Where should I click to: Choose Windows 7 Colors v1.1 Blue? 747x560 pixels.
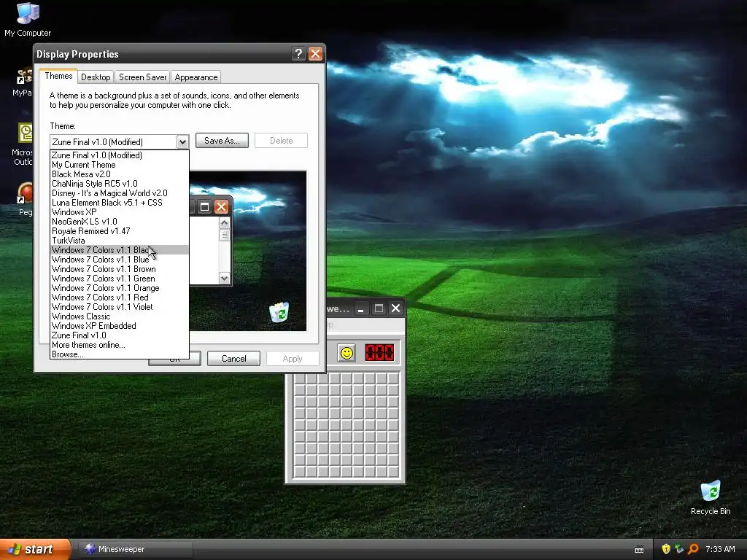120,260
